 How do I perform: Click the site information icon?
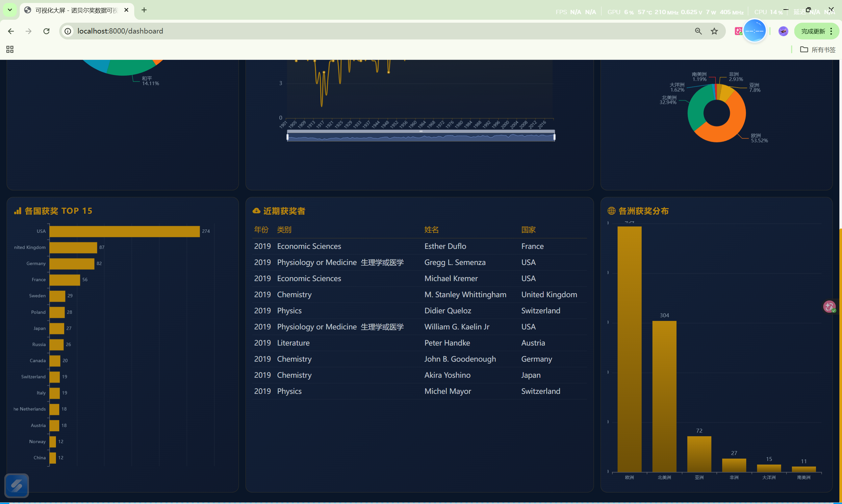[x=68, y=31]
